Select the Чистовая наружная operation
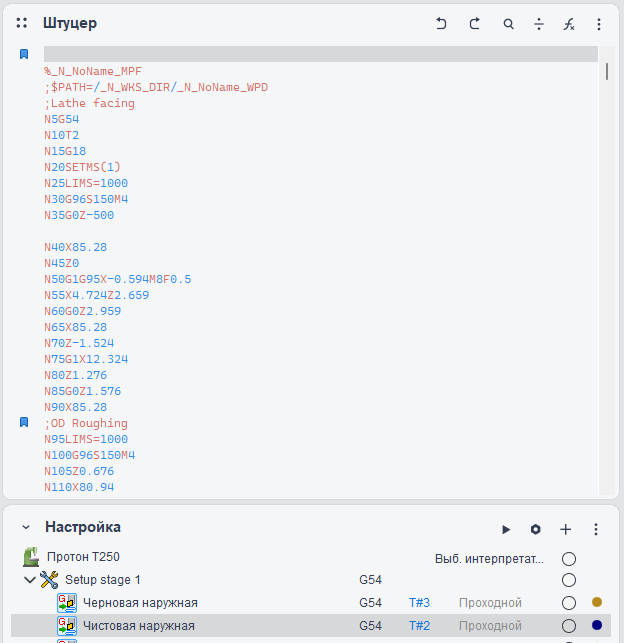 [x=139, y=626]
